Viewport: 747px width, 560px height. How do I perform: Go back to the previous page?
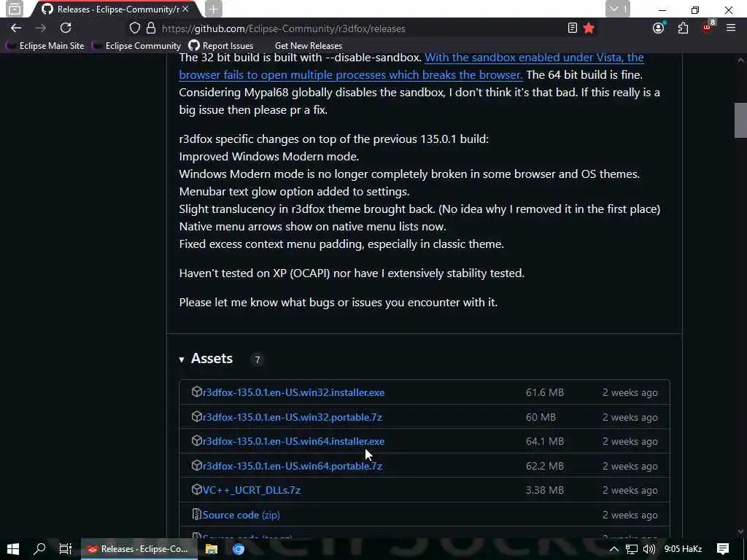(16, 28)
